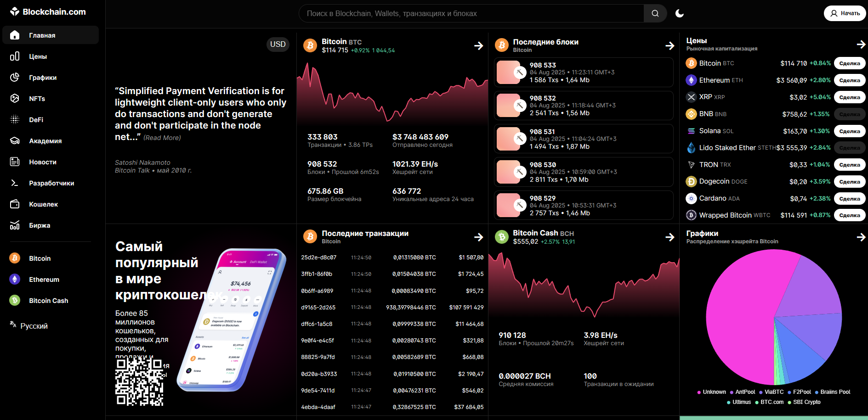Screen dimensions: 868x420
Task: Click the Wrapped Bitcoin coin icon
Action: [x=691, y=215]
